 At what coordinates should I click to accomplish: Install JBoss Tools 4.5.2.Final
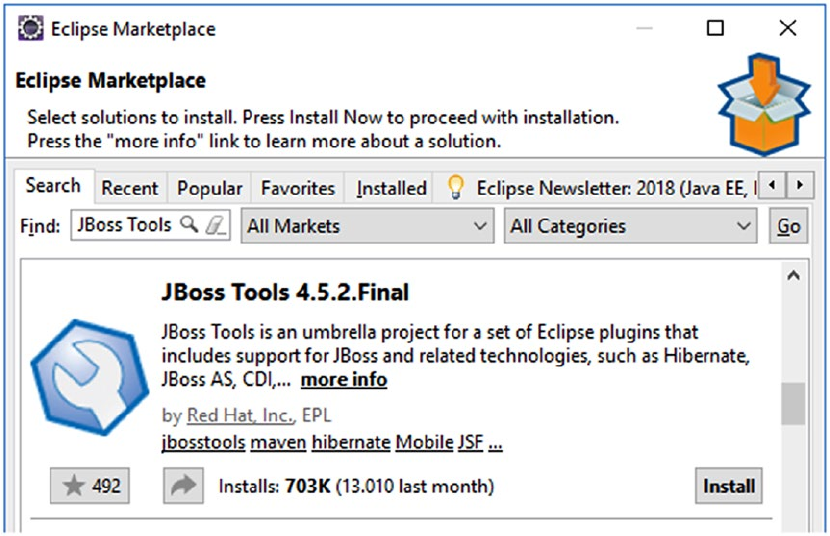[729, 485]
